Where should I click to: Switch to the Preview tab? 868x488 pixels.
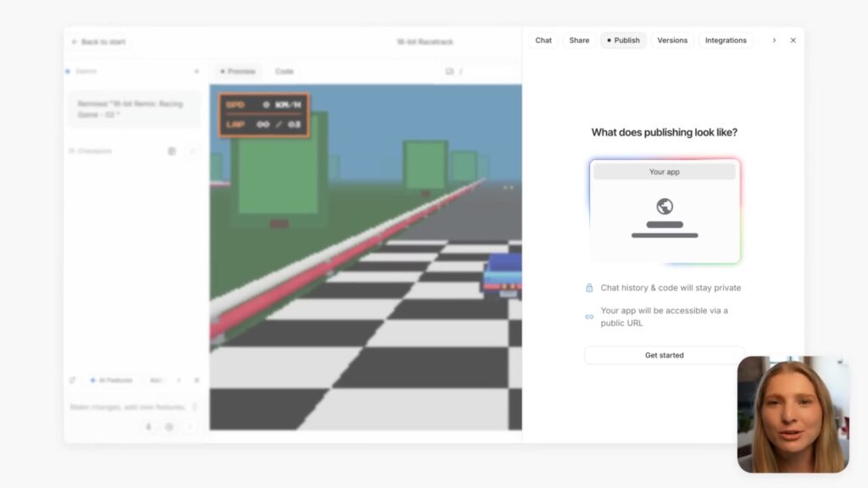coord(238,71)
